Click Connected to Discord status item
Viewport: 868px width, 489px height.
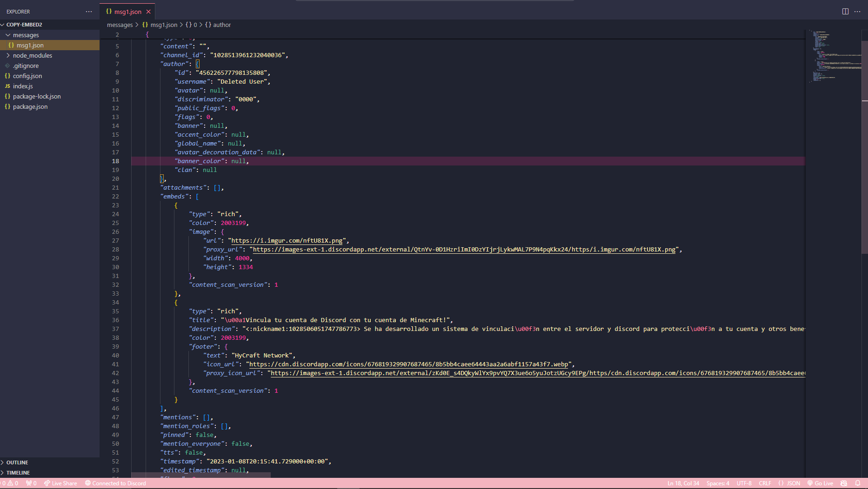coord(115,483)
